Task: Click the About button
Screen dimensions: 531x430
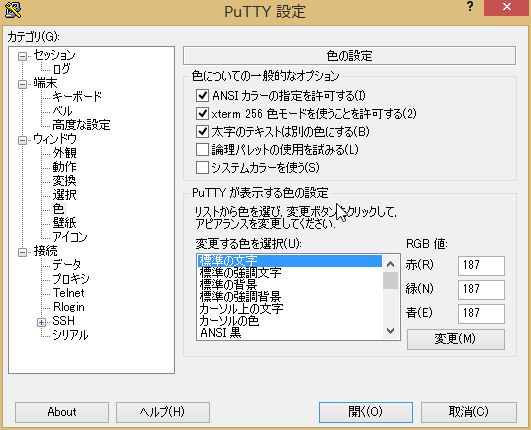Action: 62,412
